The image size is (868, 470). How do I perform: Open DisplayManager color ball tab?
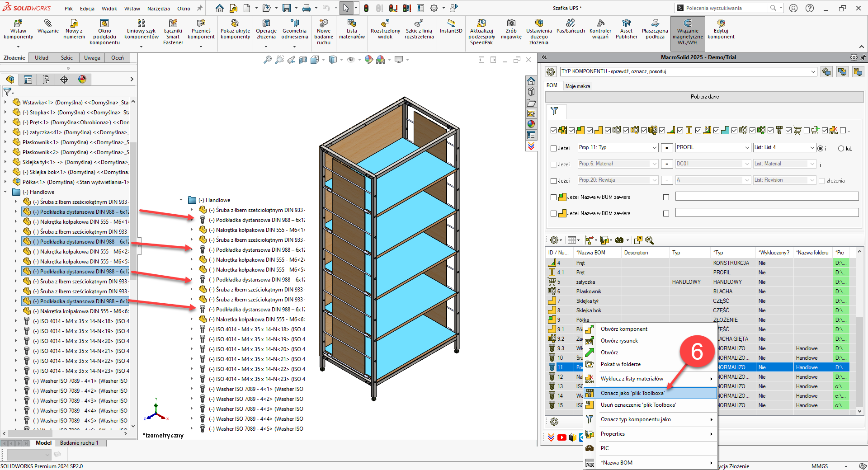click(x=82, y=80)
